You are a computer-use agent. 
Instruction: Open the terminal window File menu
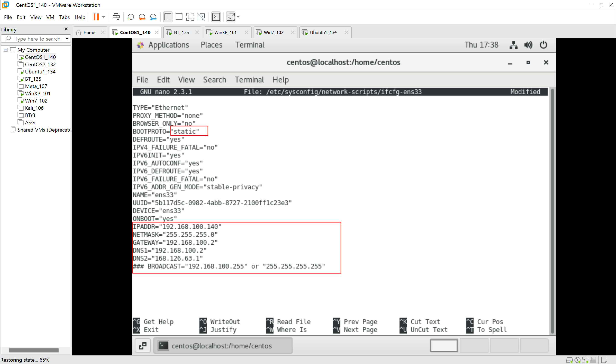coord(142,80)
